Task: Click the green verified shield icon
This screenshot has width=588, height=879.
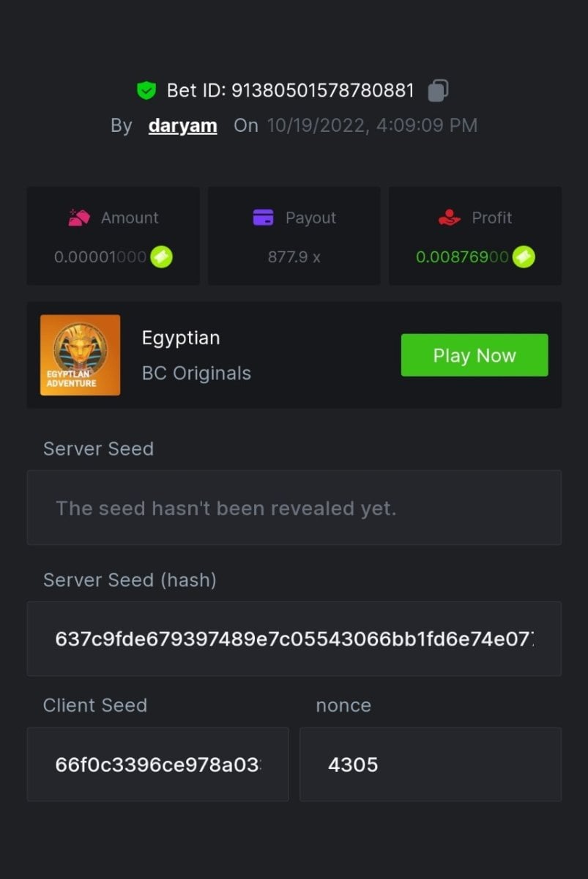Action: (x=146, y=91)
